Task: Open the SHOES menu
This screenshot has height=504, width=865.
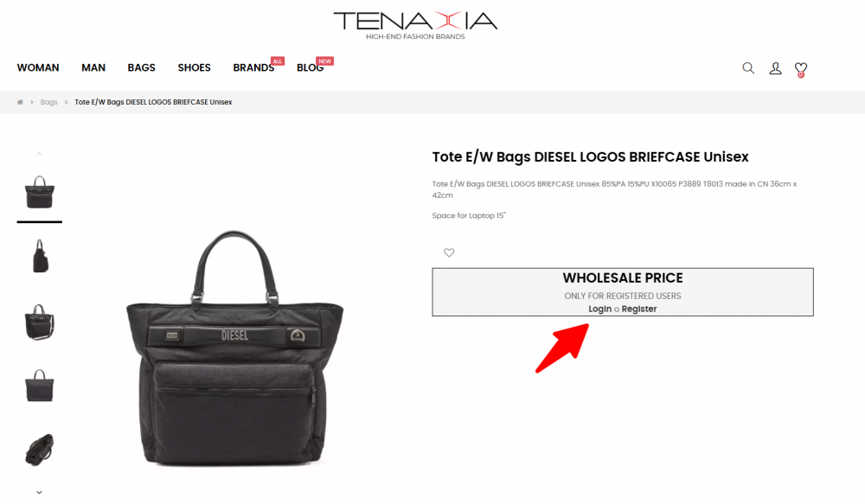Action: 194,67
